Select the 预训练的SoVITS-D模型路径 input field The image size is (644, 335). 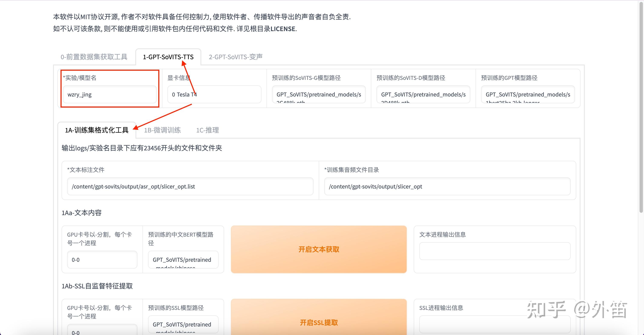pyautogui.click(x=423, y=94)
